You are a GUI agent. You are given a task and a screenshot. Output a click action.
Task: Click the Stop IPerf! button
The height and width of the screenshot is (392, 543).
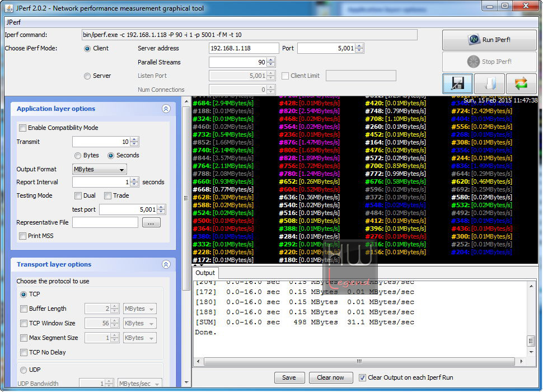(489, 62)
